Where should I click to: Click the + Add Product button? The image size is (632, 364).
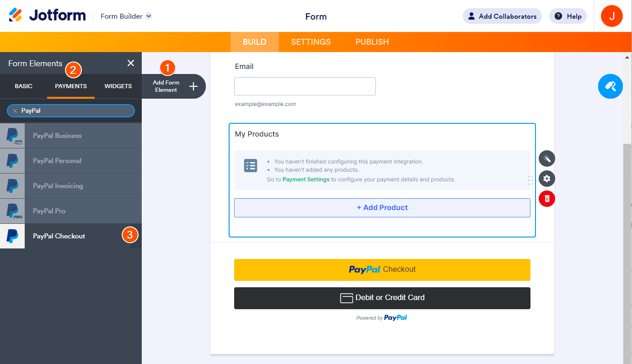point(382,208)
